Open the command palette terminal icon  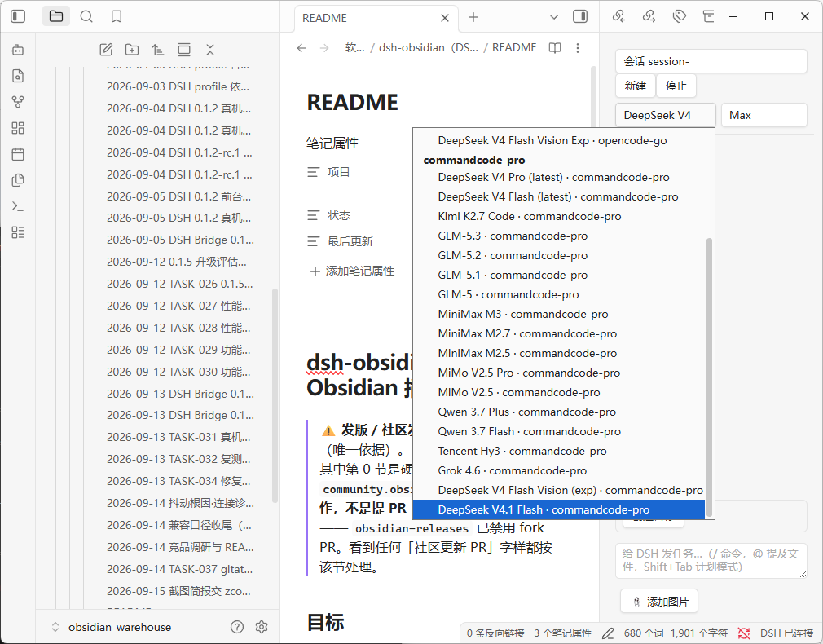[18, 206]
